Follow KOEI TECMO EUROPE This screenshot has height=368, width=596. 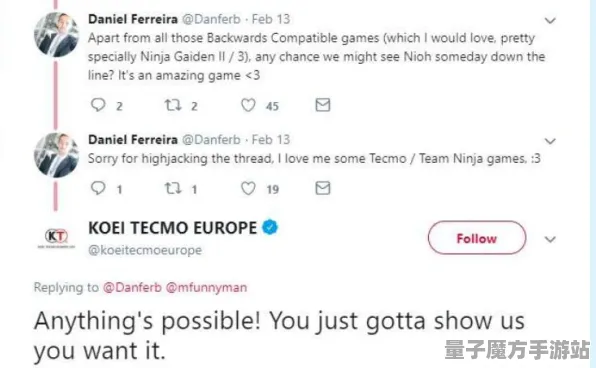[x=477, y=238]
